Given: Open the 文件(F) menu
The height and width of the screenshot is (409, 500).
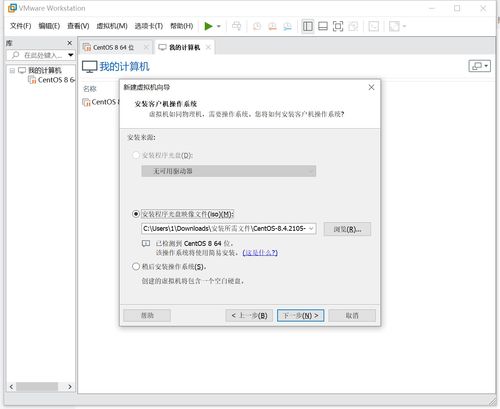Looking at the screenshot, I should click(x=20, y=26).
